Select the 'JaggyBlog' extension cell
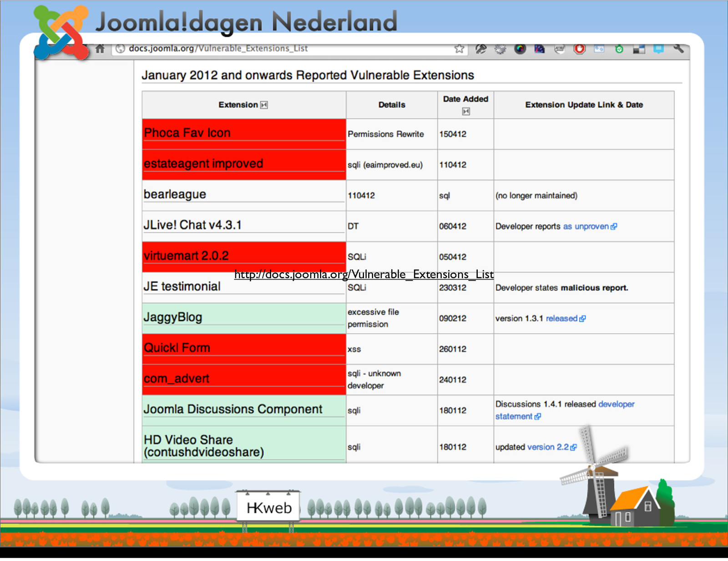 (x=244, y=318)
